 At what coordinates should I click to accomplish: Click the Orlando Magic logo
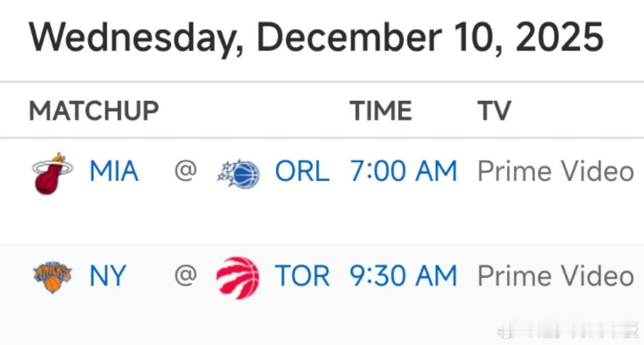[238, 174]
